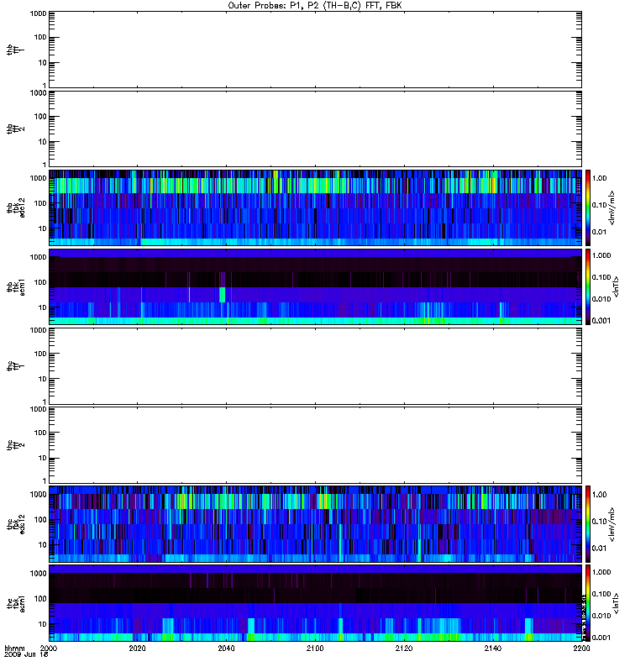
Task: Click the 0.001 tick on thc scm1 color bar
Action: [x=601, y=638]
